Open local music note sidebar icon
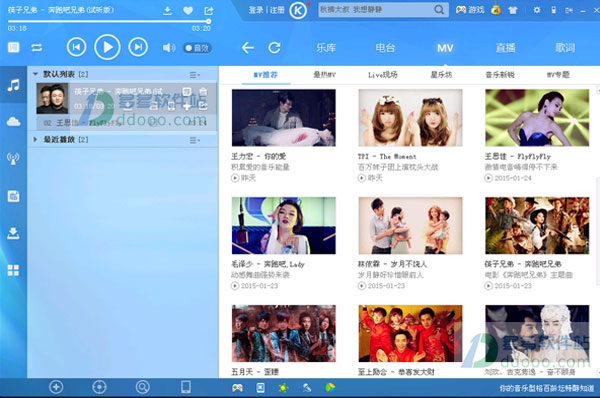Screen dimensions: 600x398 pyautogui.click(x=13, y=85)
